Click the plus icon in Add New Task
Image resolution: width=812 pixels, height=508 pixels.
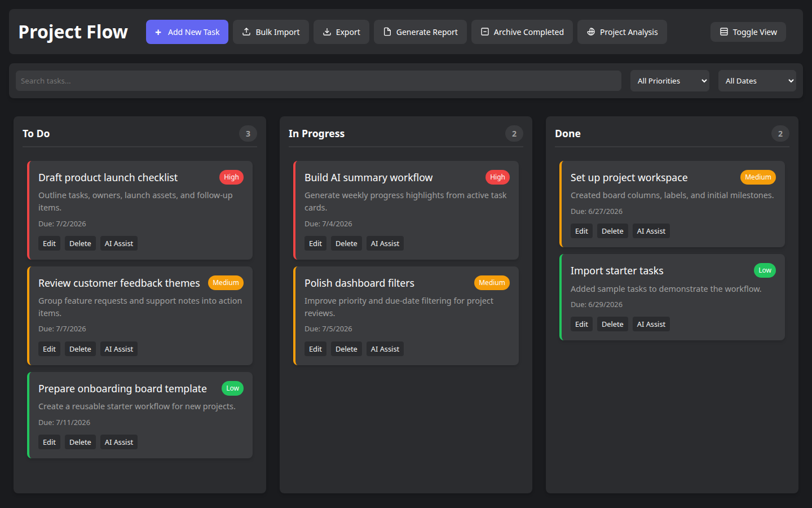158,32
